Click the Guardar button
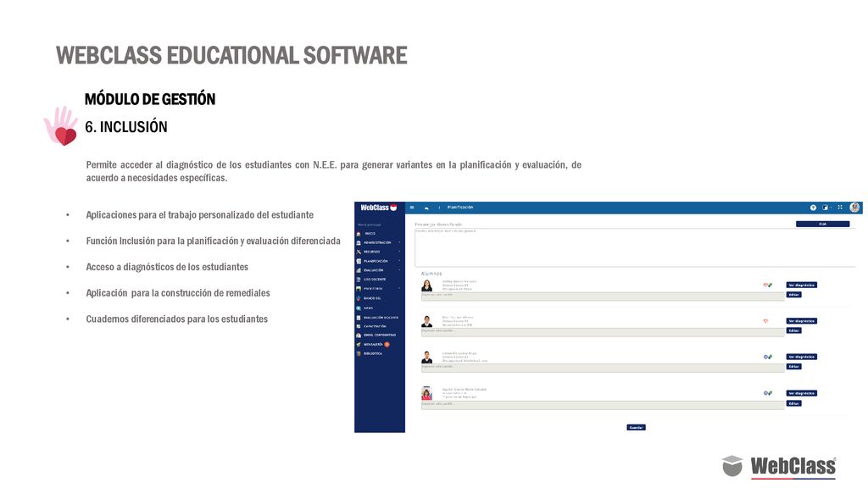This screenshot has height=488, width=868. (636, 427)
